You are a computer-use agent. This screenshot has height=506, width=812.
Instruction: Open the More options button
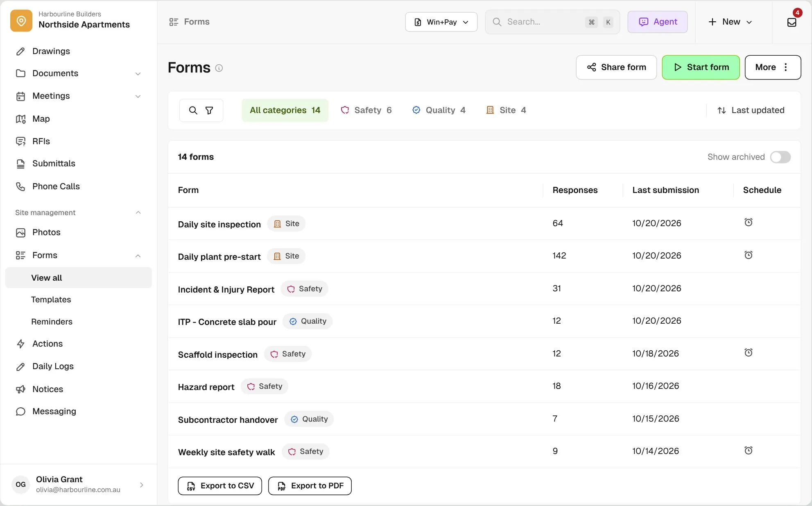[773, 67]
